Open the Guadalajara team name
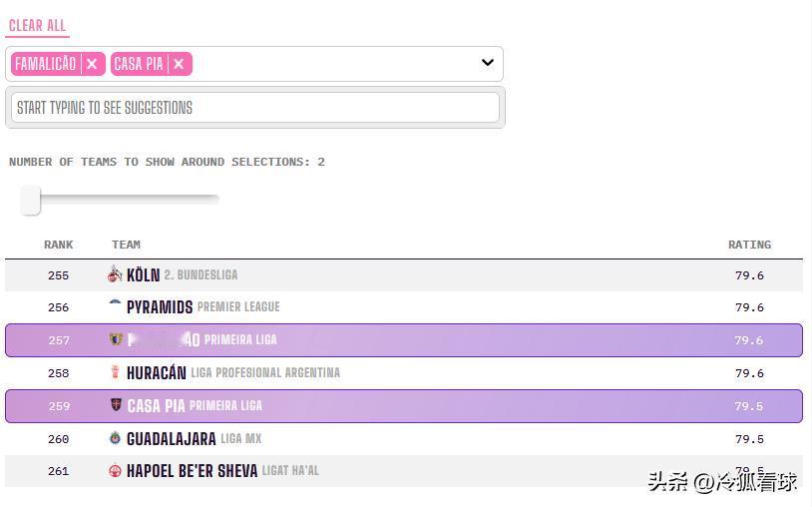This screenshot has height=507, width=812. click(x=172, y=439)
